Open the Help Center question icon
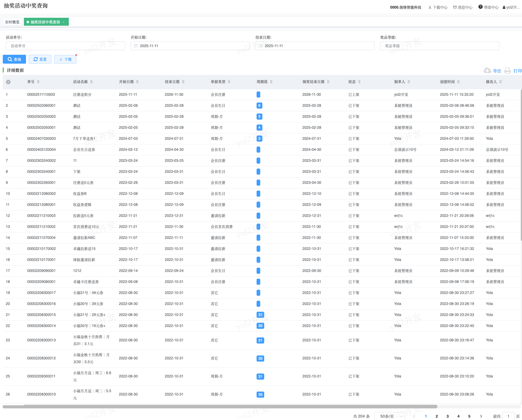This screenshot has height=420, width=522. click(x=480, y=7)
